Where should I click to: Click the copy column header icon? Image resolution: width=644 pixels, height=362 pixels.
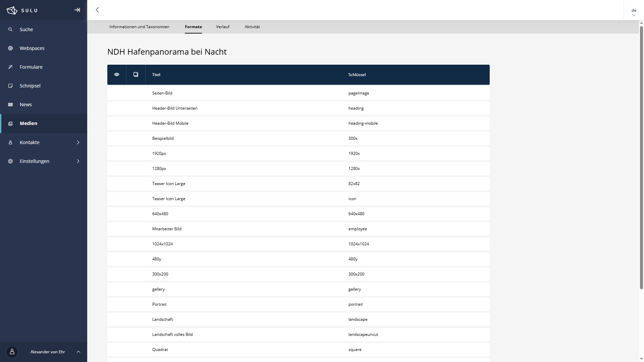pyautogui.click(x=136, y=74)
